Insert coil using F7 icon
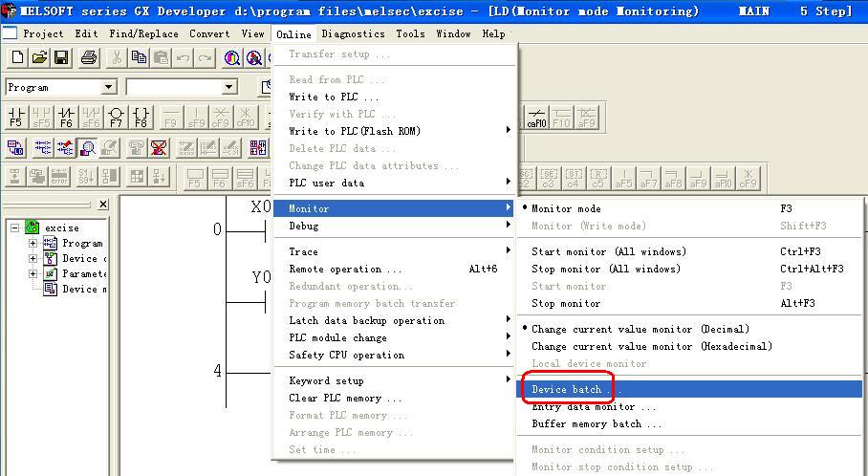 coord(116,118)
